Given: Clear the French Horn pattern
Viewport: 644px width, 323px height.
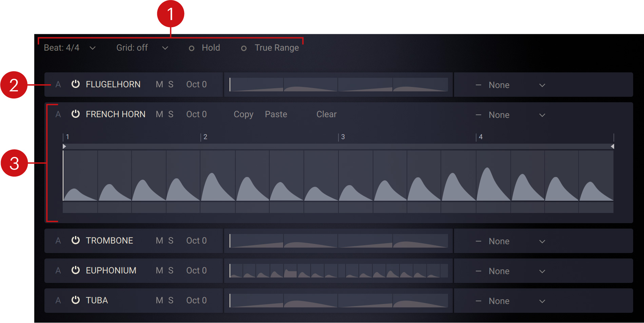Looking at the screenshot, I should coord(326,114).
